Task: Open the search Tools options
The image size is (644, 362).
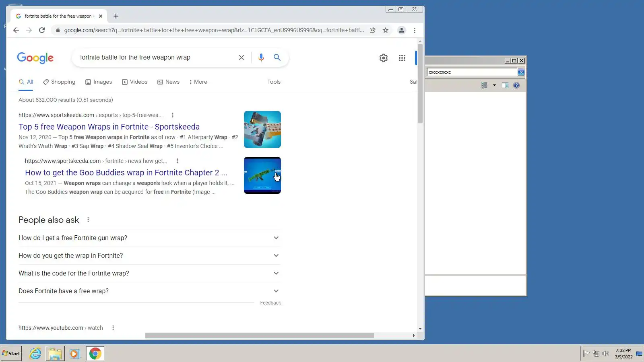Action: [x=274, y=82]
